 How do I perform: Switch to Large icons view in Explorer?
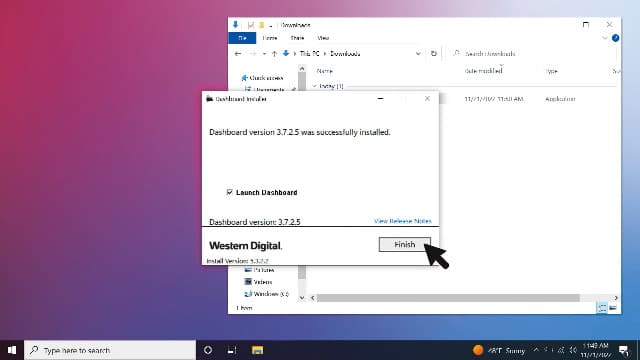(613, 308)
